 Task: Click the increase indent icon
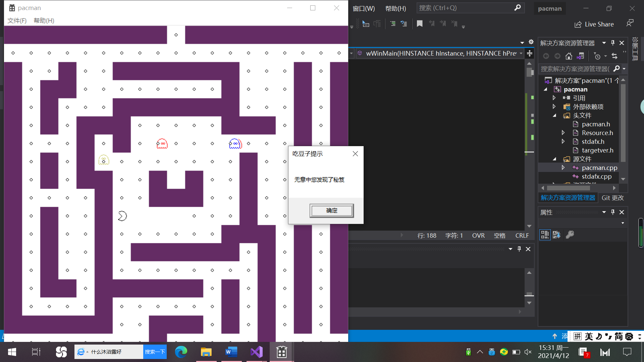pyautogui.click(x=393, y=23)
